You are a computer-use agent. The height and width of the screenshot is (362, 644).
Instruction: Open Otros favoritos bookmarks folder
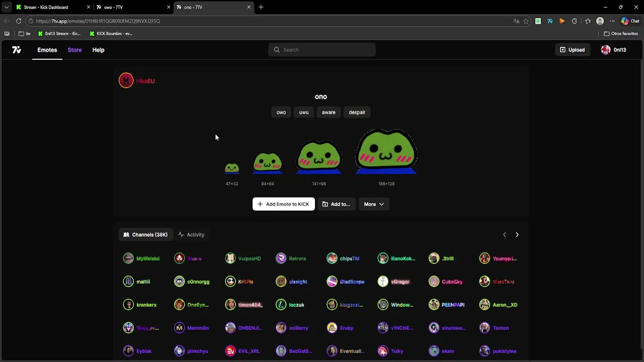point(621,34)
